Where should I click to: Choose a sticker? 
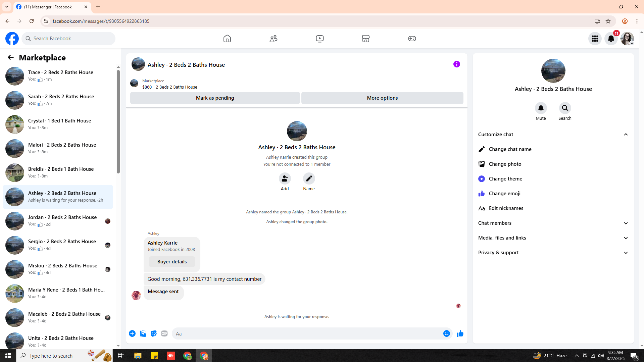point(154,333)
